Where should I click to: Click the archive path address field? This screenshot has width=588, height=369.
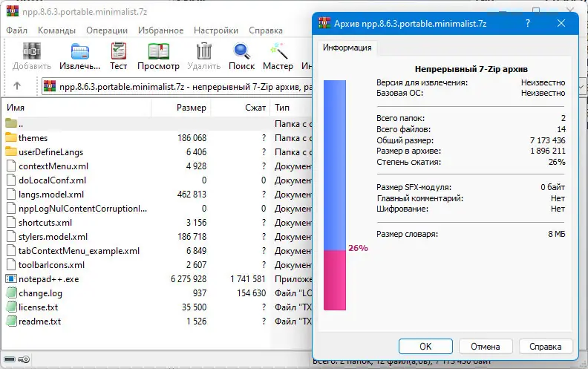click(177, 87)
